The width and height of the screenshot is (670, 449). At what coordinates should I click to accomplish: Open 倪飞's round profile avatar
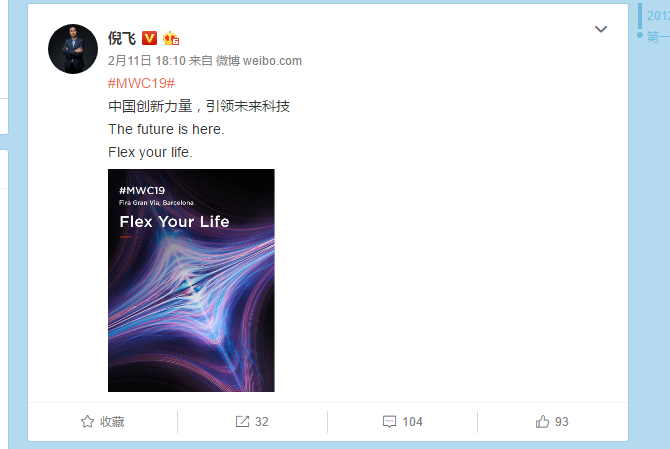[x=73, y=49]
